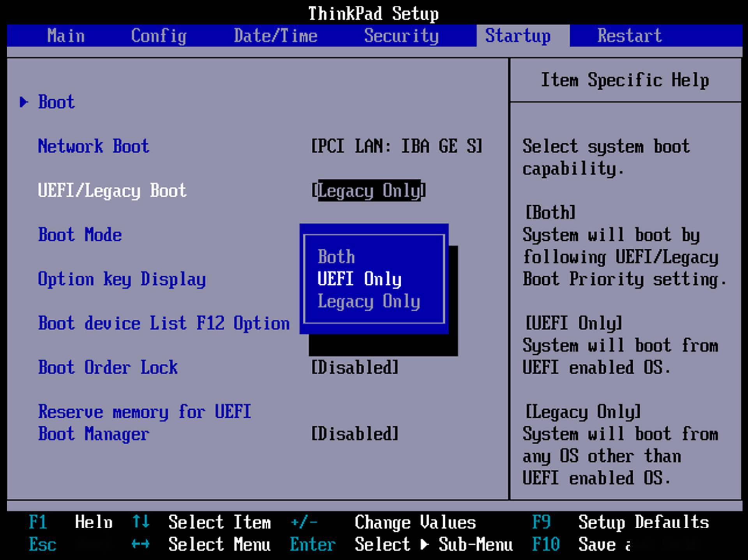Screen dimensions: 748x560
Task: Select Reserve memory for UEFI label
Action: pyautogui.click(x=145, y=412)
